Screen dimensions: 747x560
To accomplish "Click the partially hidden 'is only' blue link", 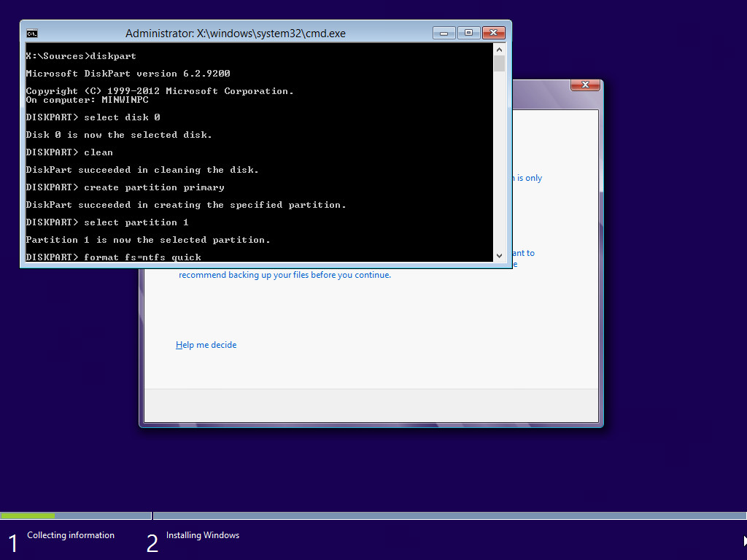I will [529, 177].
